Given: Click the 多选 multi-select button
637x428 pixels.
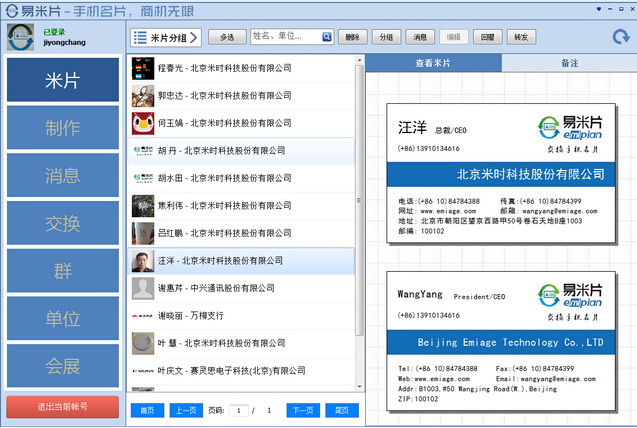Looking at the screenshot, I should 227,37.
